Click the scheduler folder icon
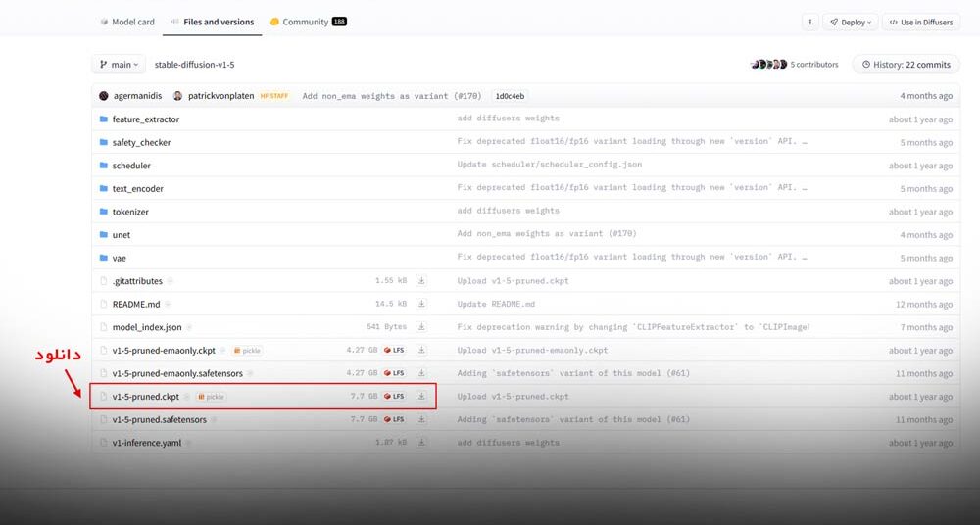Viewport: 980px width, 525px height. 104,165
